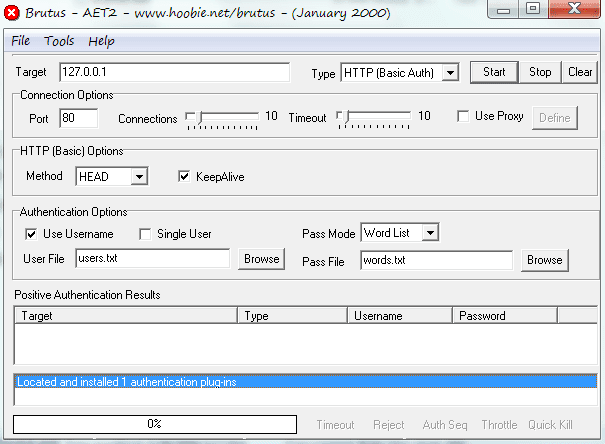Click the Auth Seq status indicator
Viewport: 605px width, 444px height.
445,425
